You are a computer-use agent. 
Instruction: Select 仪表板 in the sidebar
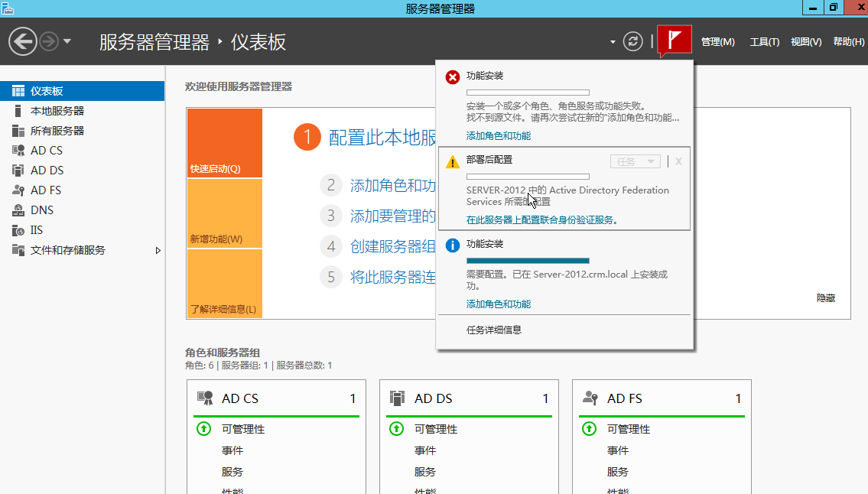click(x=82, y=91)
